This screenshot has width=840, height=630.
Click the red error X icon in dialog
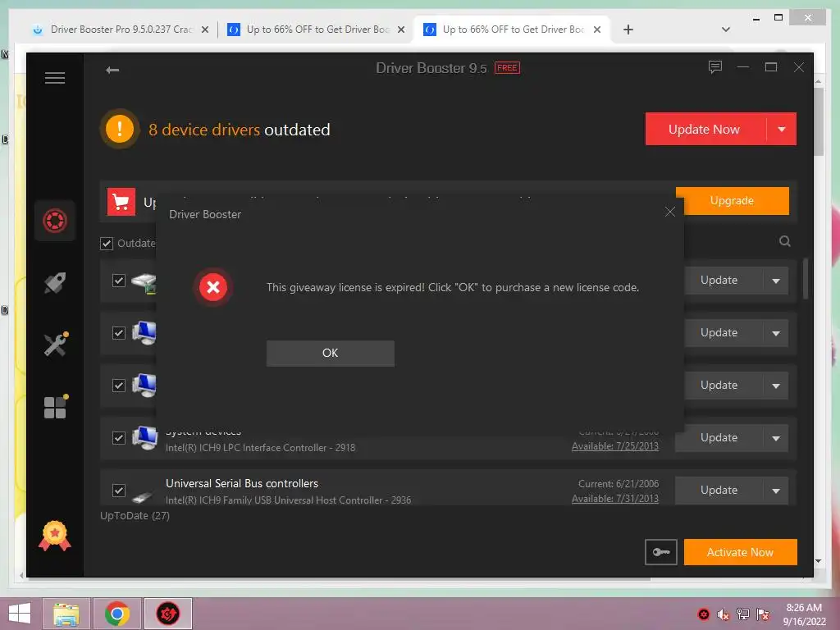pos(213,288)
